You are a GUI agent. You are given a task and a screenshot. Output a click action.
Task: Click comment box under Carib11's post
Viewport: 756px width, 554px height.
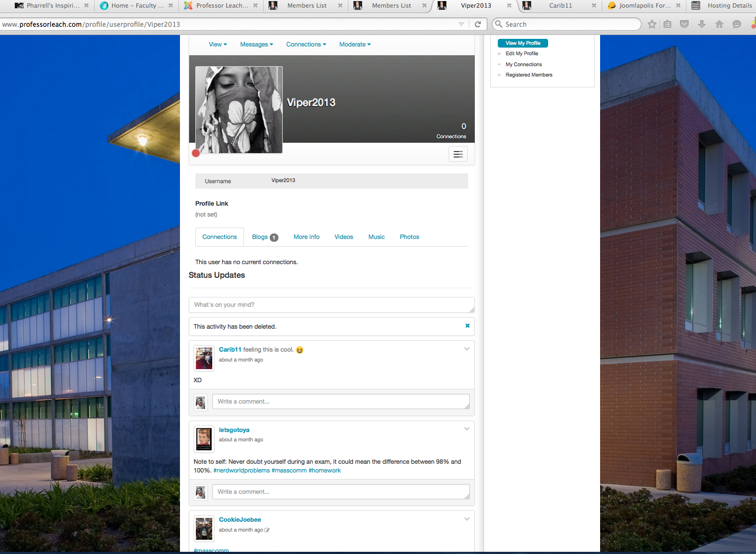[341, 401]
